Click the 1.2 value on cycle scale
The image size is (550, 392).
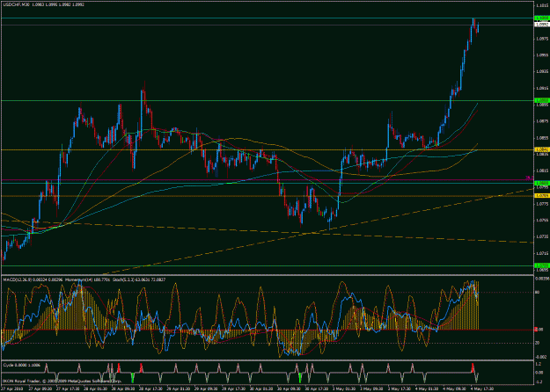pos(538,364)
